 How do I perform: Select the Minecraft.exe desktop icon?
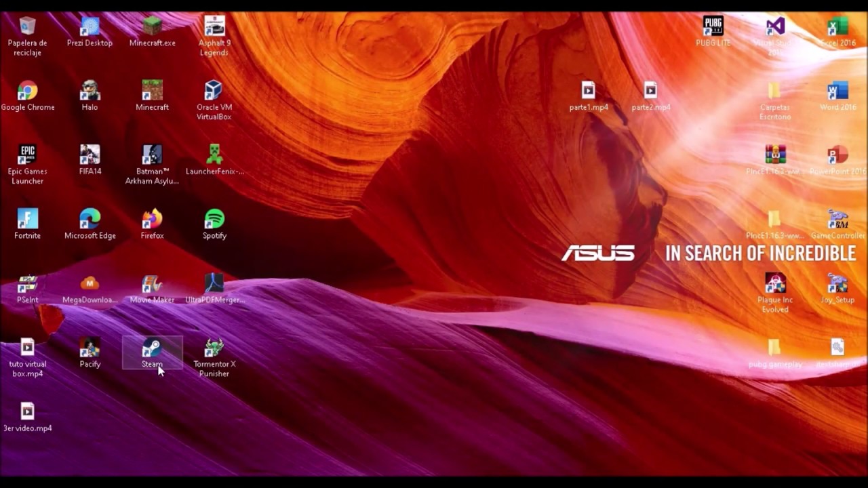[152, 31]
